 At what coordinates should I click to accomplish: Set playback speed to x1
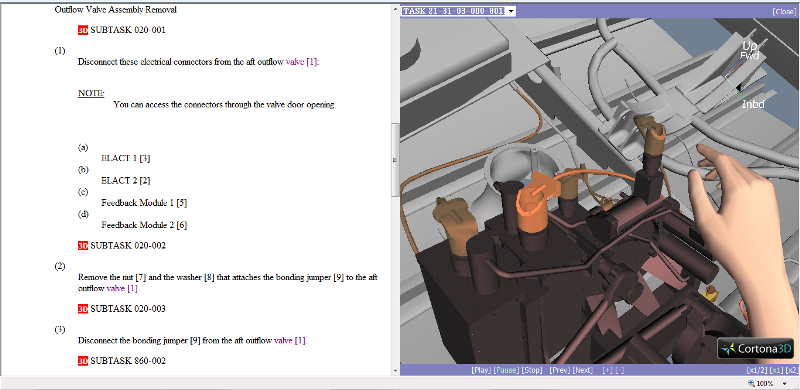pyautogui.click(x=776, y=370)
